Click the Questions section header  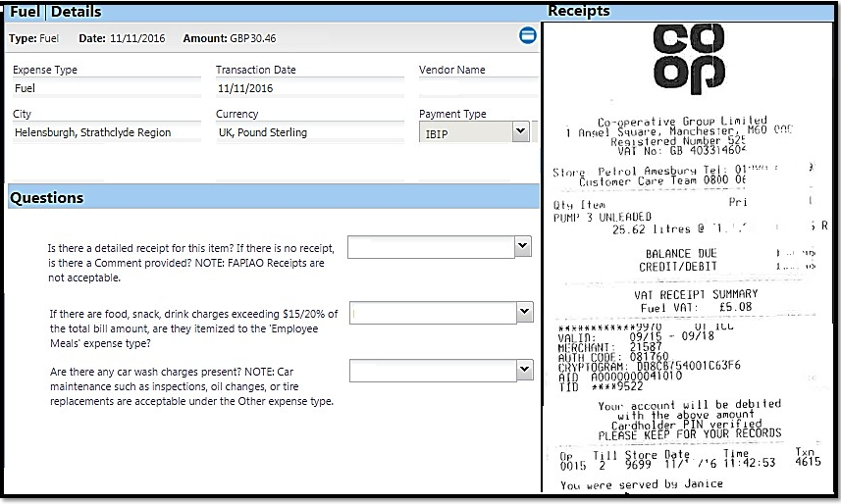pyautogui.click(x=47, y=198)
